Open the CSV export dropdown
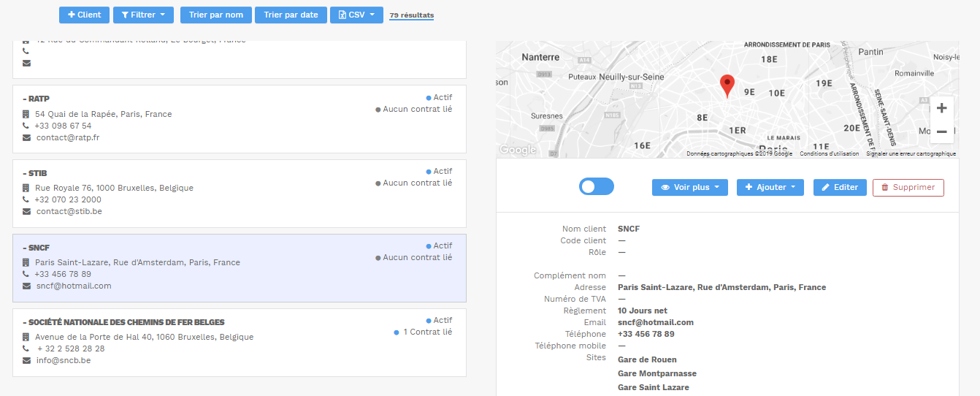The image size is (980, 396). (x=356, y=15)
